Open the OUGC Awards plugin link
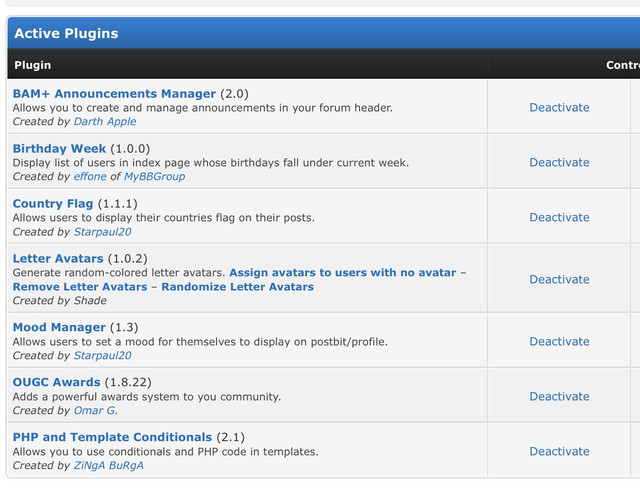The image size is (640, 490). pos(56,382)
